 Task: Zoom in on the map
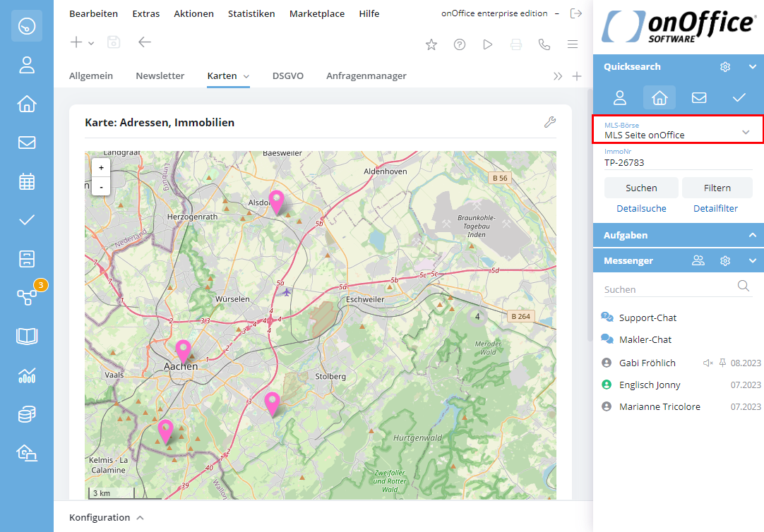point(101,168)
